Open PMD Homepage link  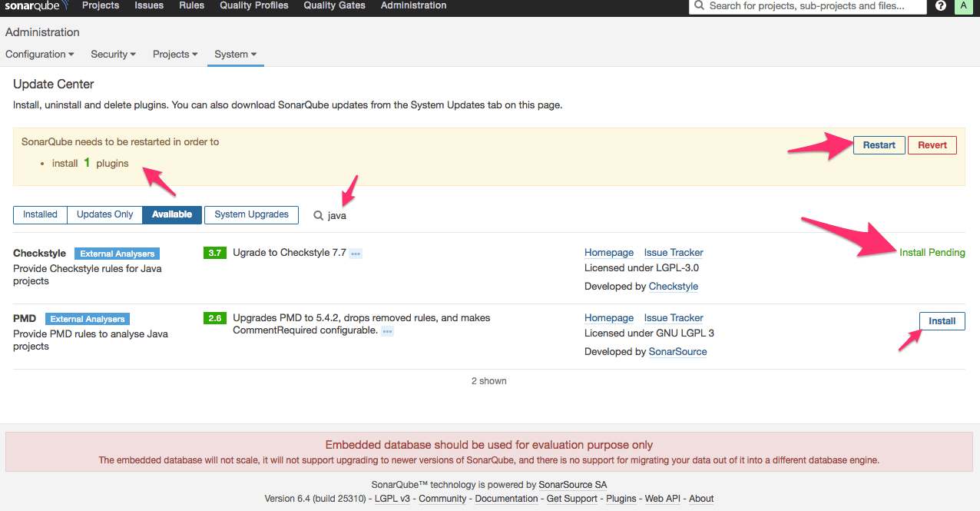coord(609,318)
